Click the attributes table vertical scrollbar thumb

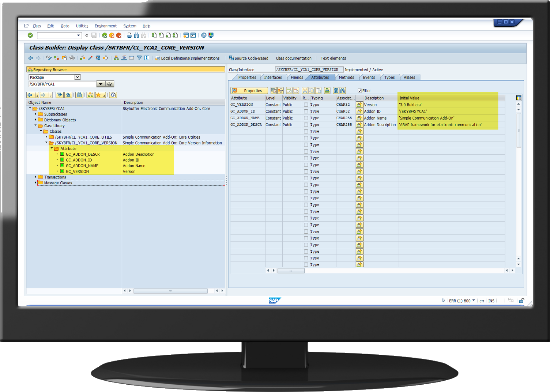tap(519, 131)
